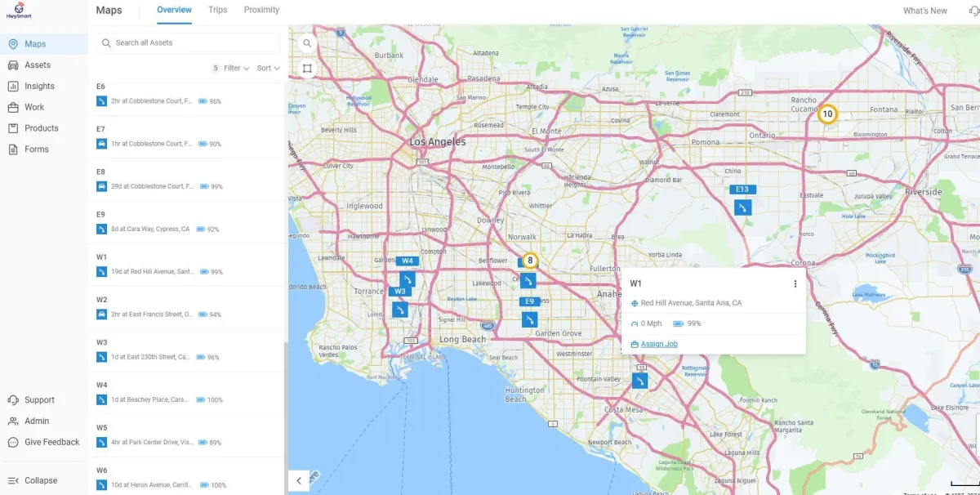Open Insights from the sidebar

[x=44, y=86]
